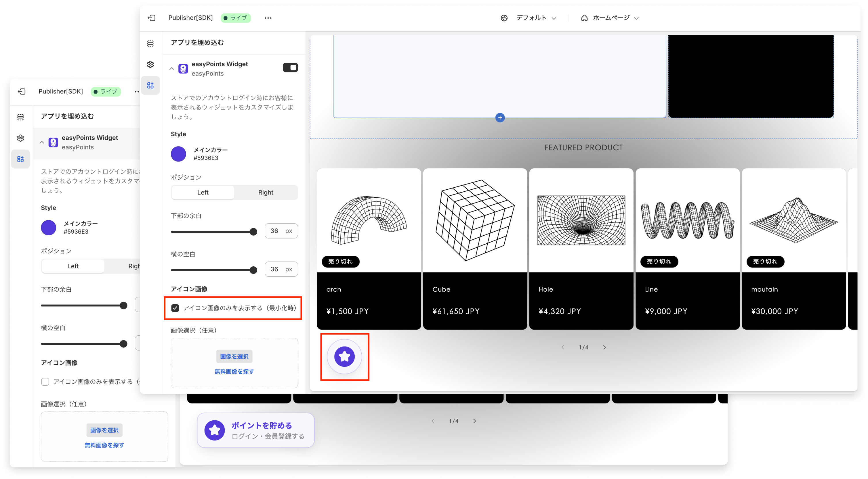Image resolution: width=868 pixels, height=479 pixels.
Task: Go to the next featured product page arrow
Action: [x=604, y=347]
